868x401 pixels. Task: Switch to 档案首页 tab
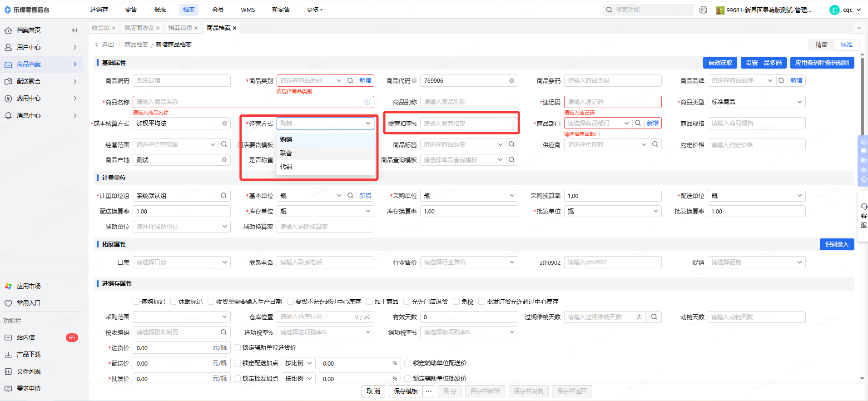point(180,28)
